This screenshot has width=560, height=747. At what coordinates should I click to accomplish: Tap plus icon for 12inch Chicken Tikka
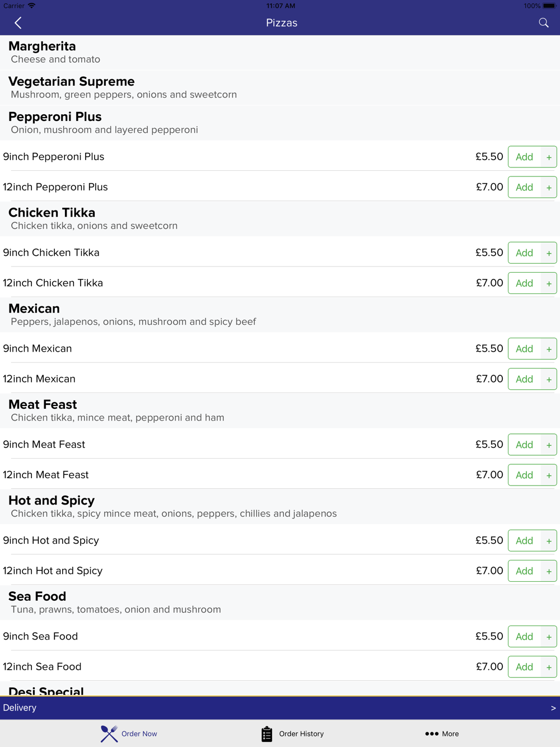point(549,283)
